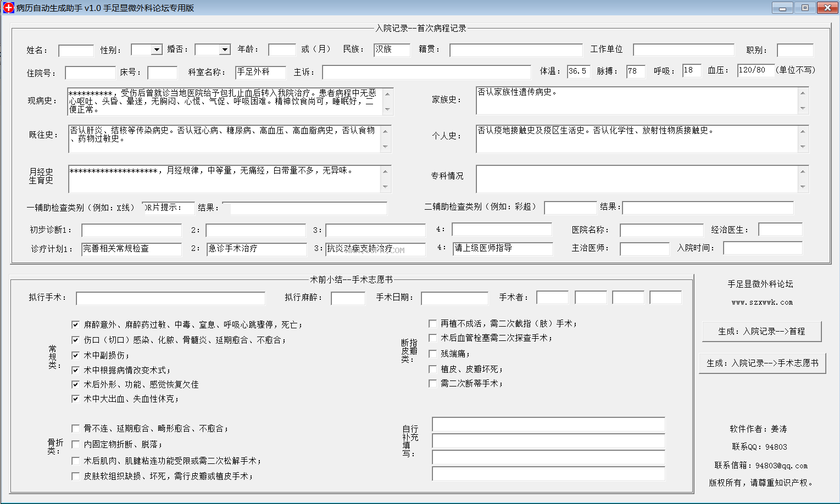Click the 主诉 input field
Screen dimensions: 840x504
pyautogui.click(x=426, y=72)
